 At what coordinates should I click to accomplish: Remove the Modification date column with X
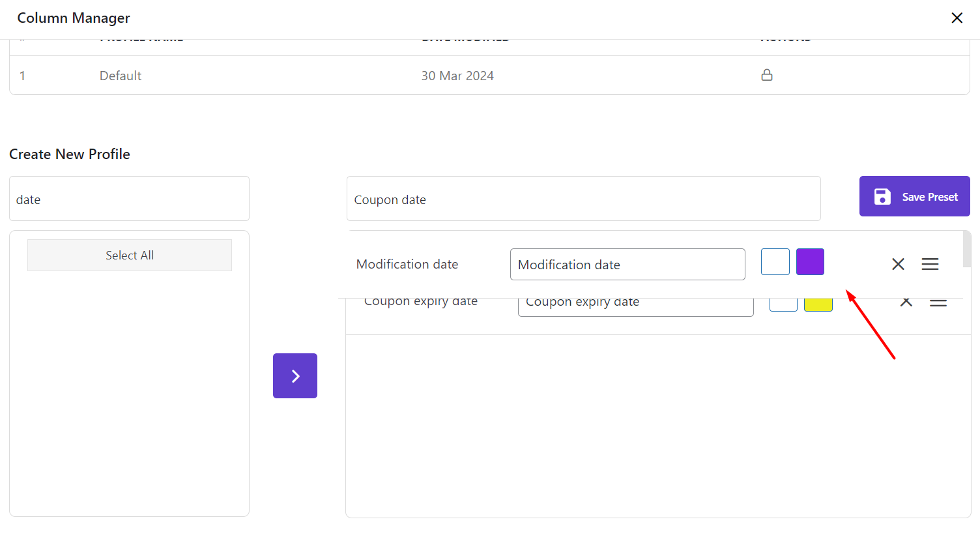click(898, 264)
